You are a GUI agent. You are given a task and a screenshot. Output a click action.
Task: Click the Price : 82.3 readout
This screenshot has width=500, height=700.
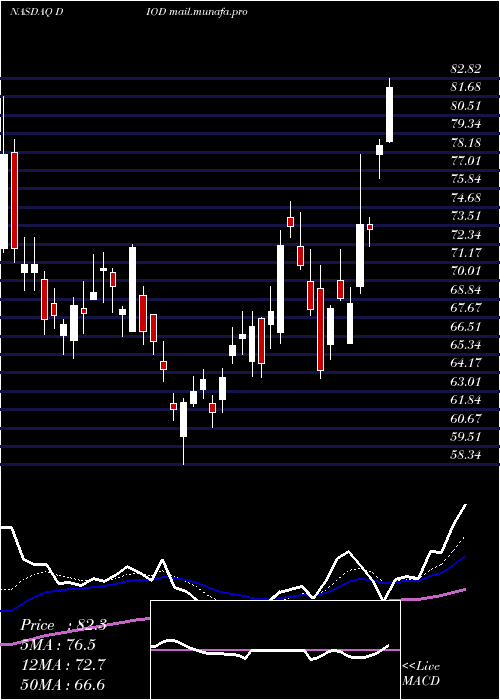coord(63,625)
